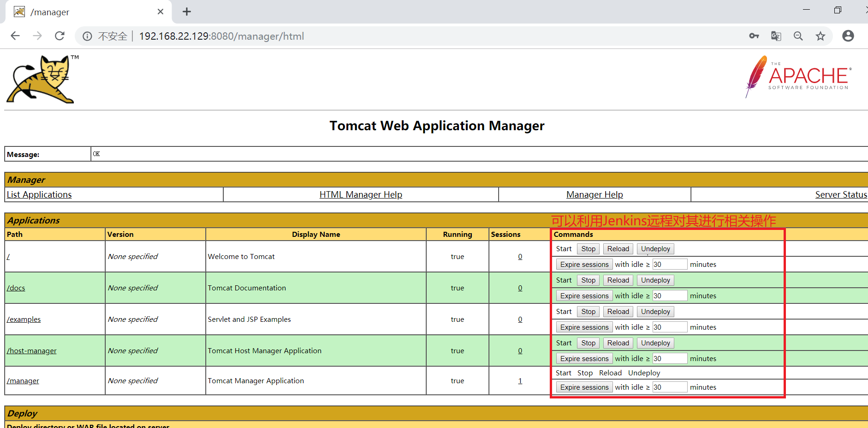Reload the /examples application
Viewport: 868px width, 428px height.
618,312
